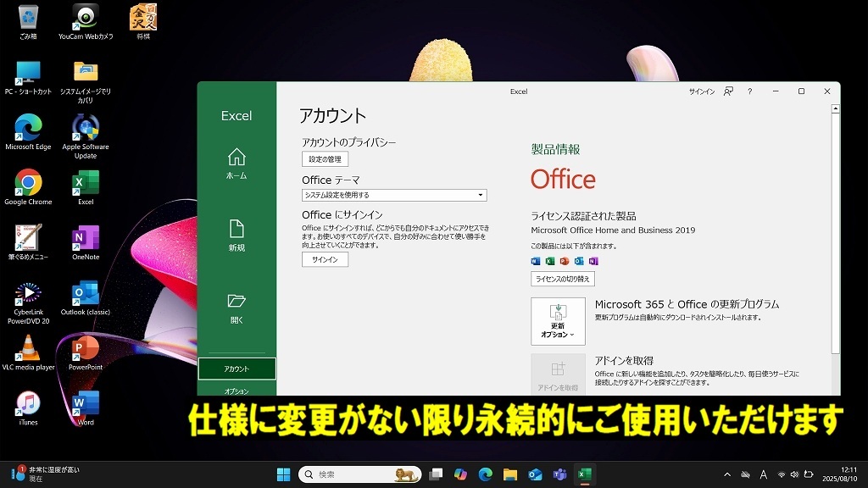Show hidden system tray icons
The height and width of the screenshot is (488, 868).
[x=727, y=474]
